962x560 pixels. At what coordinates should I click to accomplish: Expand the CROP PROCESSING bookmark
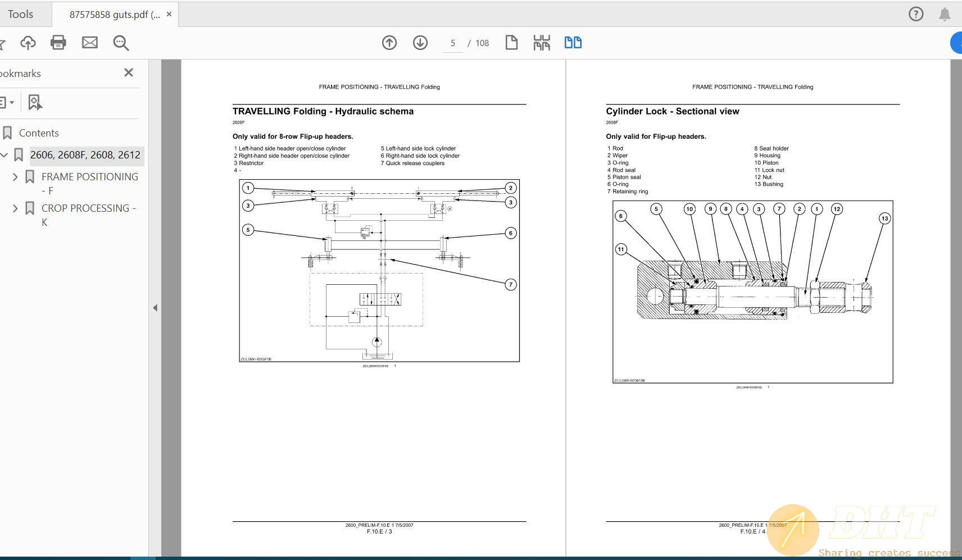pyautogui.click(x=15, y=208)
